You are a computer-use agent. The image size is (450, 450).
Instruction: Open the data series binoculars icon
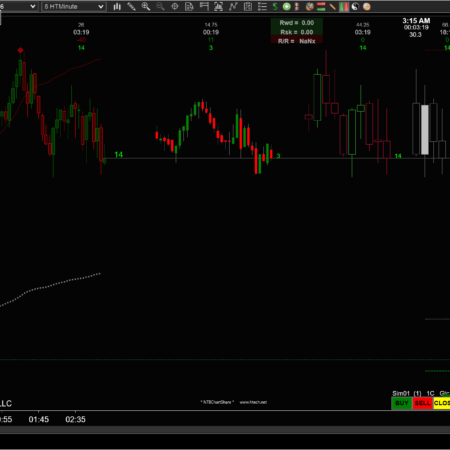pyautogui.click(x=219, y=6)
